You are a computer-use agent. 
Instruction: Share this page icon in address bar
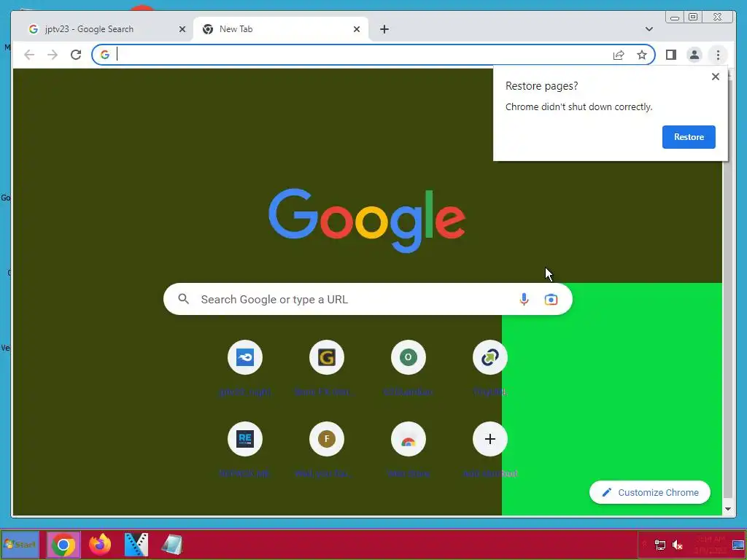pos(619,55)
